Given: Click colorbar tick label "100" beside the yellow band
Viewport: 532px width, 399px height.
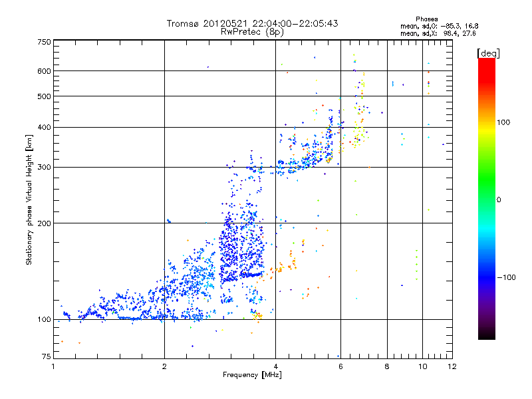Looking at the screenshot, I should click(x=503, y=122).
